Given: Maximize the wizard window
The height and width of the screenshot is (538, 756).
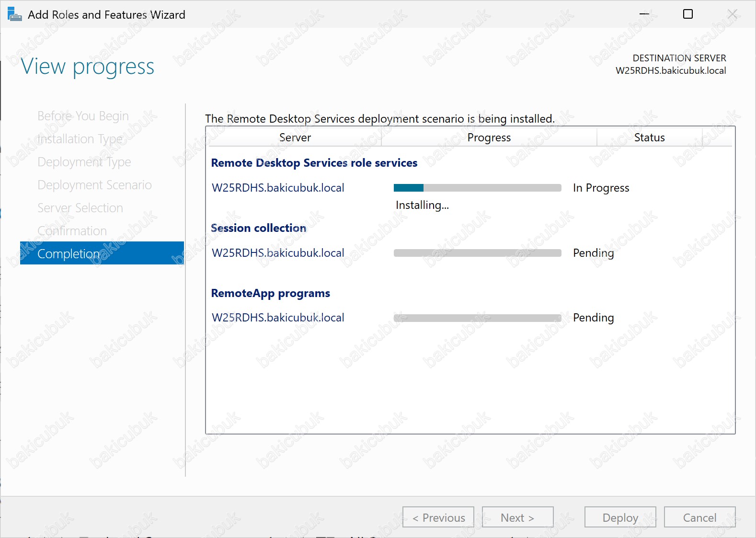Looking at the screenshot, I should point(687,14).
